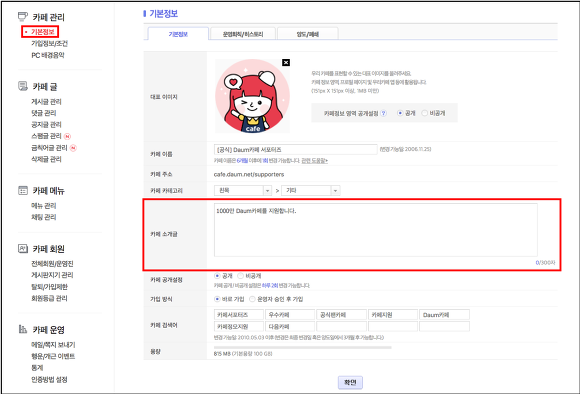Image resolution: width=580 pixels, height=394 pixels.
Task: Click the 관련 도움말 link under cafe name
Action: 314,161
